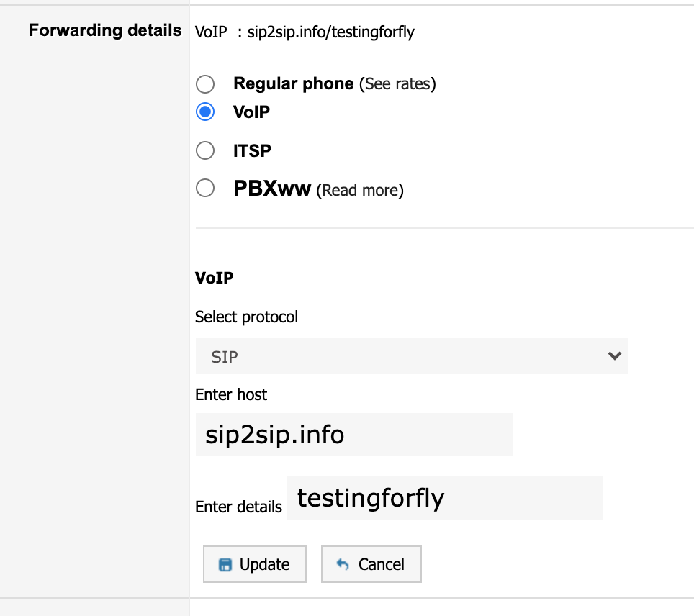The height and width of the screenshot is (616, 694).
Task: Select the Regular phone radio button
Action: (x=205, y=84)
